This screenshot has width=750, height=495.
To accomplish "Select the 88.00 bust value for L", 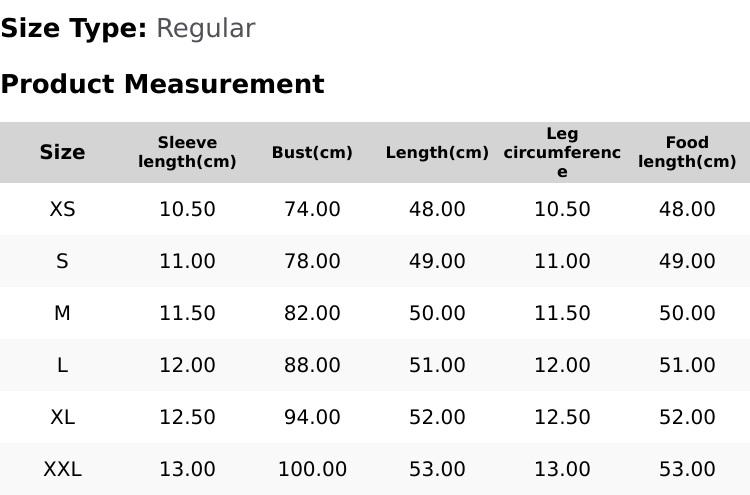I will coord(312,365).
